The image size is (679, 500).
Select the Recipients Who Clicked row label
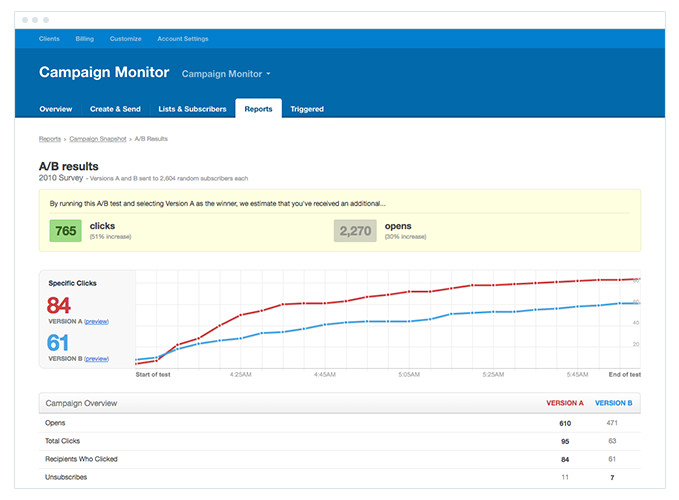pyautogui.click(x=81, y=459)
